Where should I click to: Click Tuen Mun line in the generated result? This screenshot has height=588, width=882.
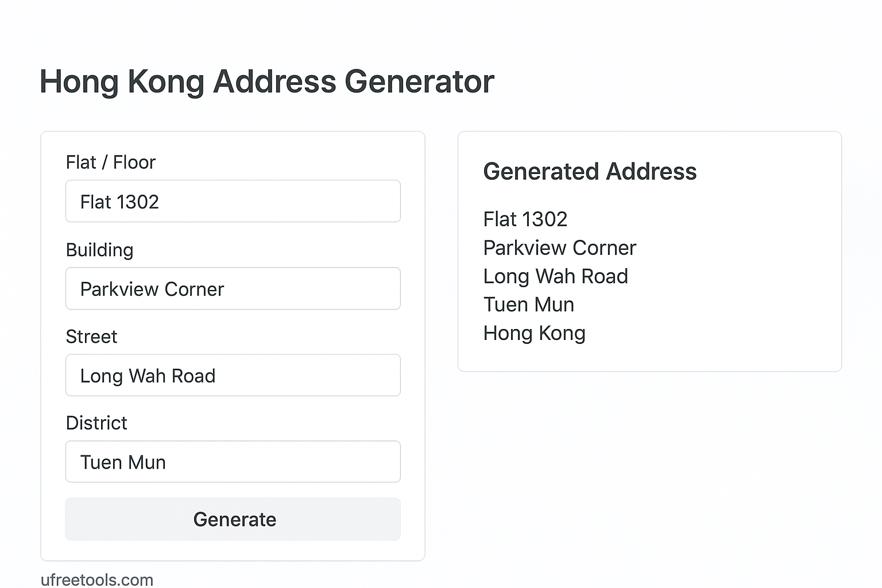point(529,304)
